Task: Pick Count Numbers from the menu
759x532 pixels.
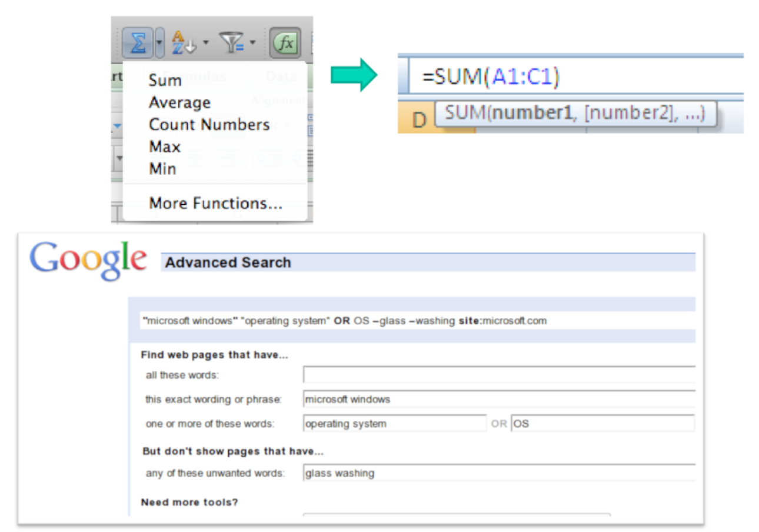Action: coord(209,125)
